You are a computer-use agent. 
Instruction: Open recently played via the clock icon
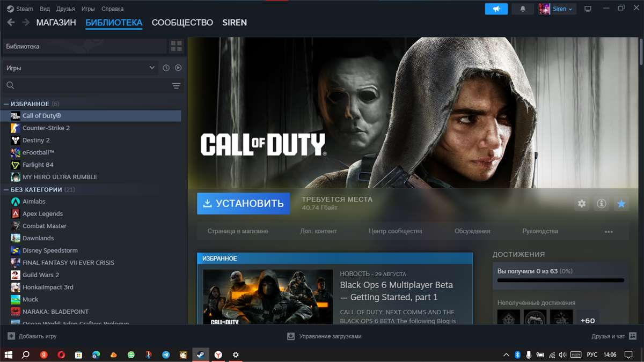click(x=166, y=68)
